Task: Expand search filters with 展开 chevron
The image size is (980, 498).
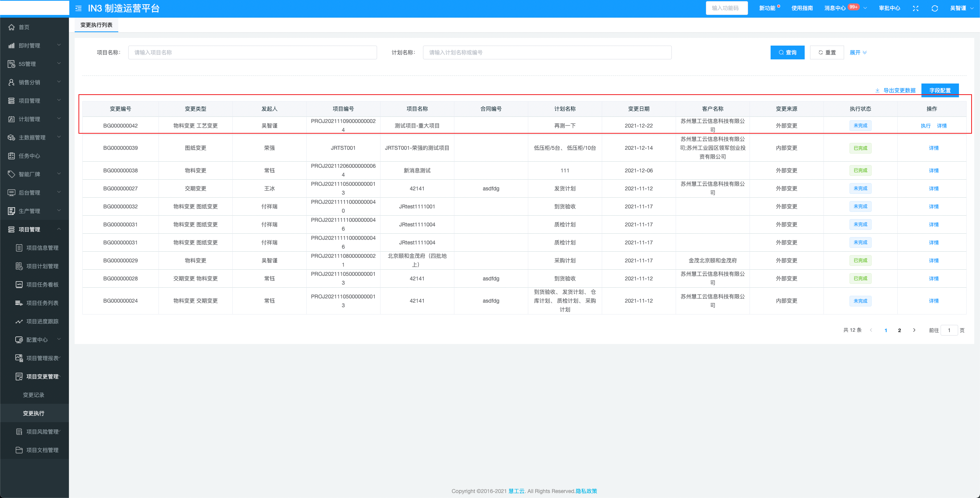Action: 858,52
